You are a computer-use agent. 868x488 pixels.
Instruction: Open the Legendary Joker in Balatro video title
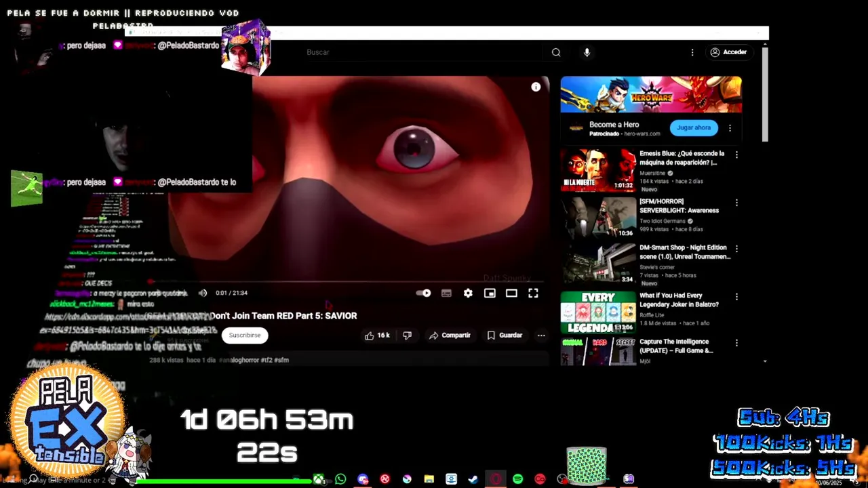point(679,300)
